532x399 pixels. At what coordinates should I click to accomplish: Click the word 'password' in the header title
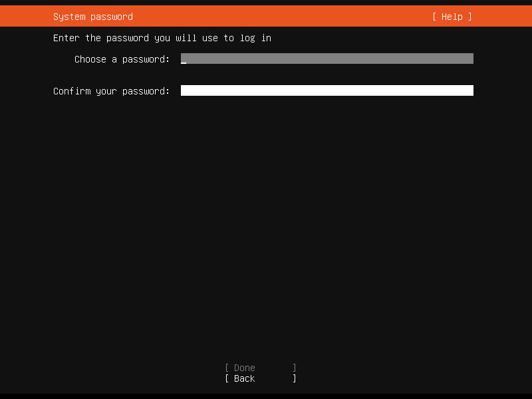(111, 17)
